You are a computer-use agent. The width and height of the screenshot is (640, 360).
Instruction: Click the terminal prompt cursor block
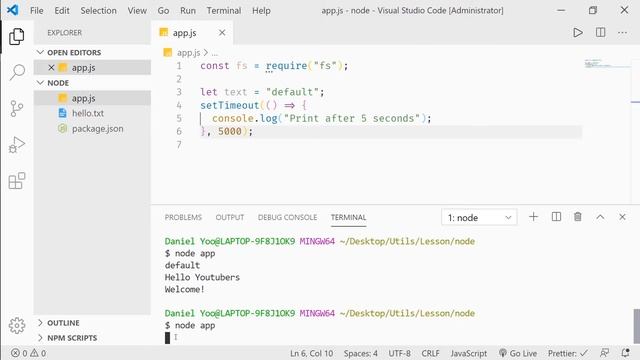167,338
